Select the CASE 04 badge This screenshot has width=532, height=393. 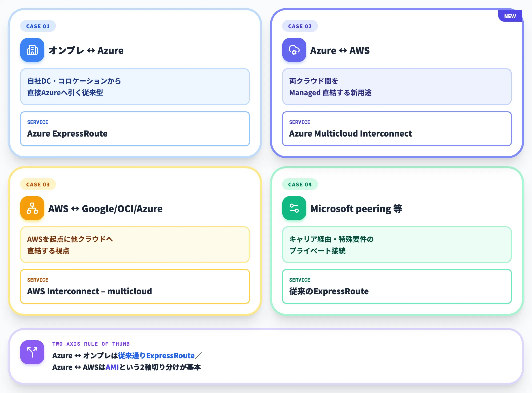pyautogui.click(x=300, y=184)
